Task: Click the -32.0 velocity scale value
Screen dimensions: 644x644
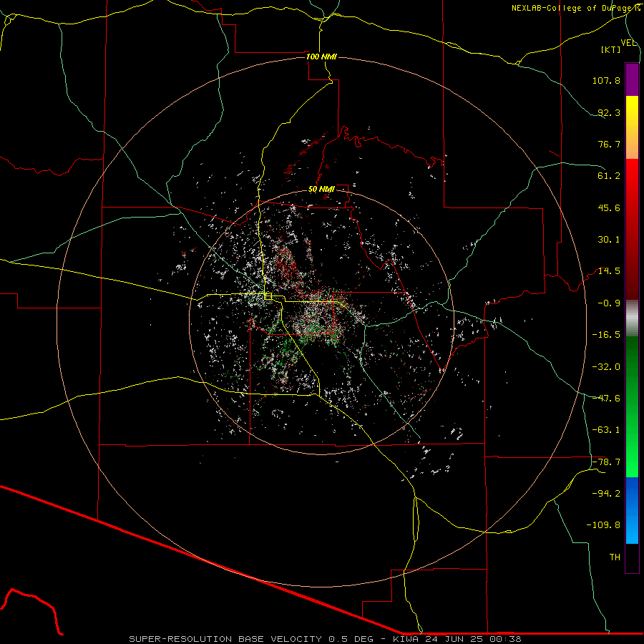Action: point(606,367)
